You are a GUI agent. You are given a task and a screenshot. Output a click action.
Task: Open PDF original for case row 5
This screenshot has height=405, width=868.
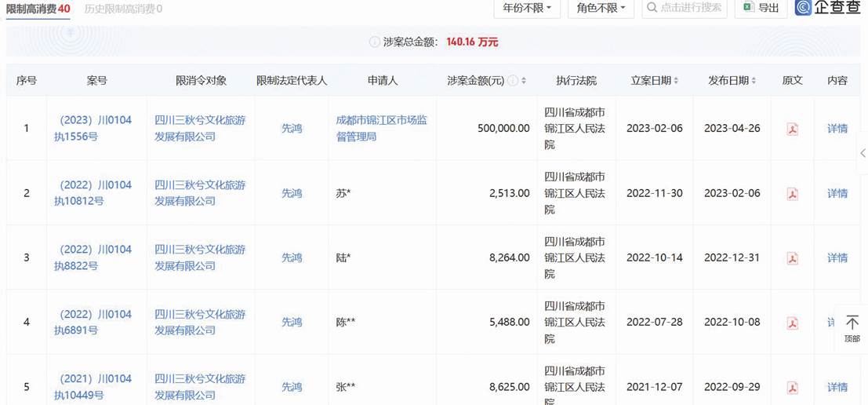point(792,387)
